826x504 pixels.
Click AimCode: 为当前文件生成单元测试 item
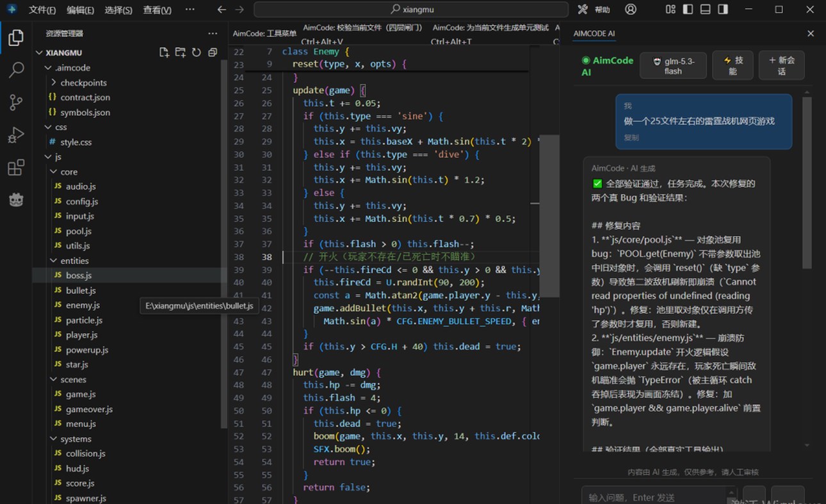click(x=490, y=28)
